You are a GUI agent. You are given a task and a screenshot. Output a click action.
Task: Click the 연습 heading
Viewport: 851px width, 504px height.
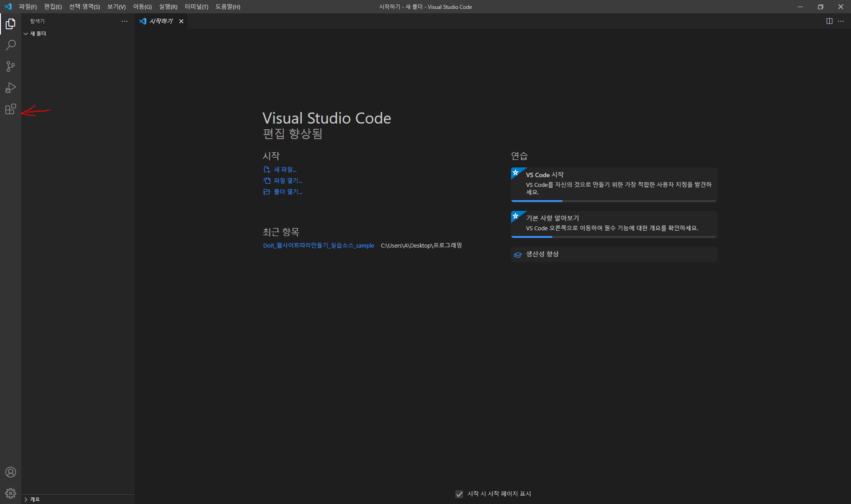[x=519, y=156]
